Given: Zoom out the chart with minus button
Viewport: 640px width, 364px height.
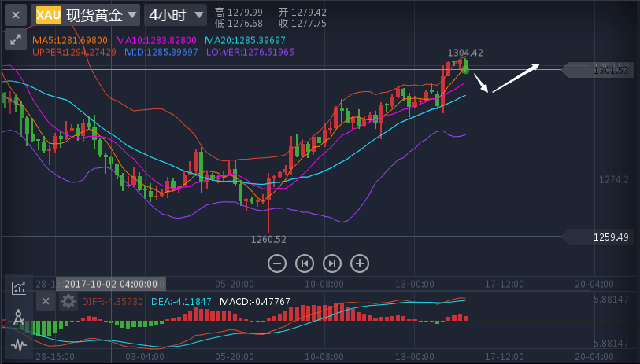Looking at the screenshot, I should (x=276, y=263).
